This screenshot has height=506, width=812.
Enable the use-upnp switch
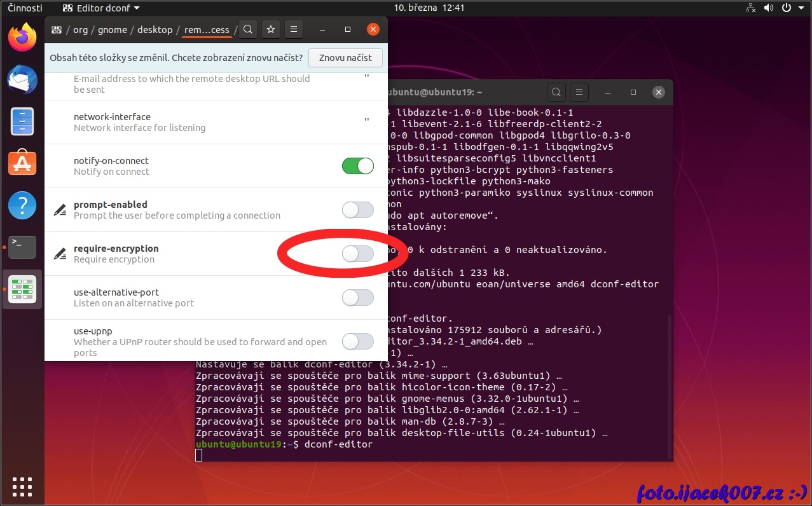coord(357,341)
